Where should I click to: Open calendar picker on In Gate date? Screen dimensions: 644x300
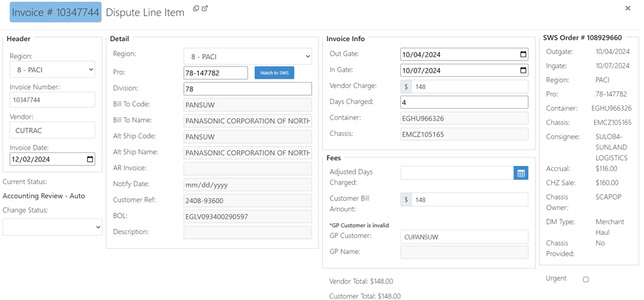point(523,70)
